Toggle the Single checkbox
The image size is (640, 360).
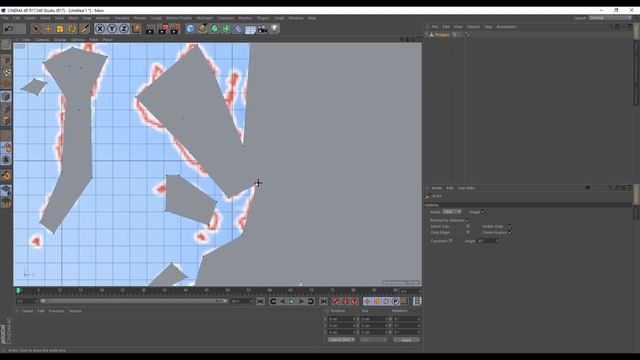point(483,212)
